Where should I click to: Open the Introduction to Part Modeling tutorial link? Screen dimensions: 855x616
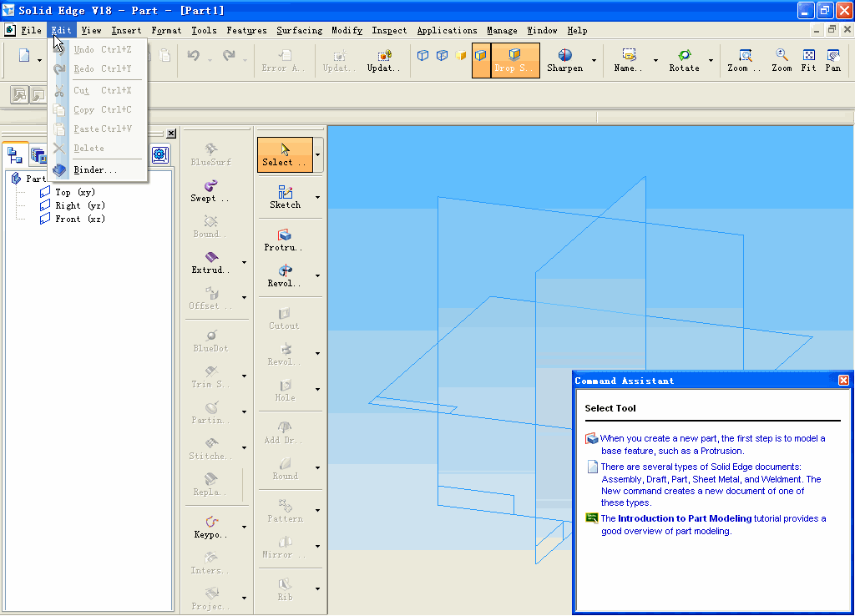click(685, 518)
